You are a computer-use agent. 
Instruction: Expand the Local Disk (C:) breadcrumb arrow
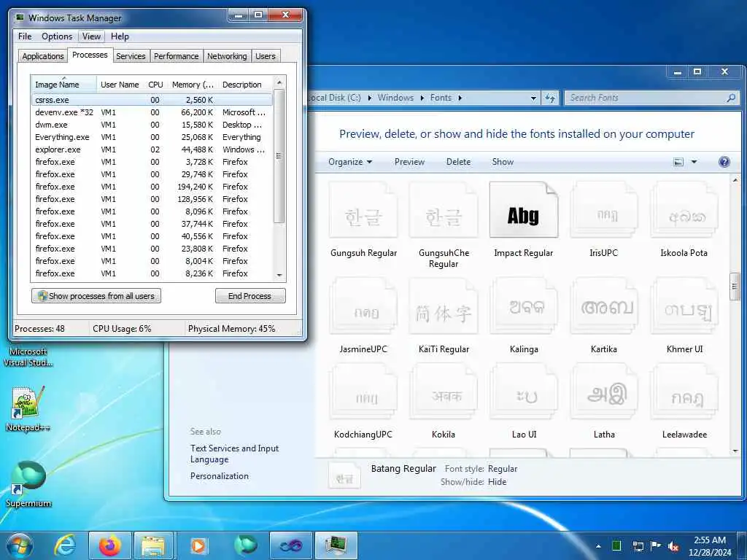pyautogui.click(x=369, y=98)
